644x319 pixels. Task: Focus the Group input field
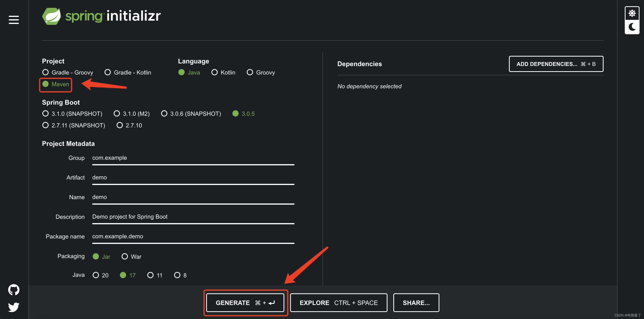193,158
